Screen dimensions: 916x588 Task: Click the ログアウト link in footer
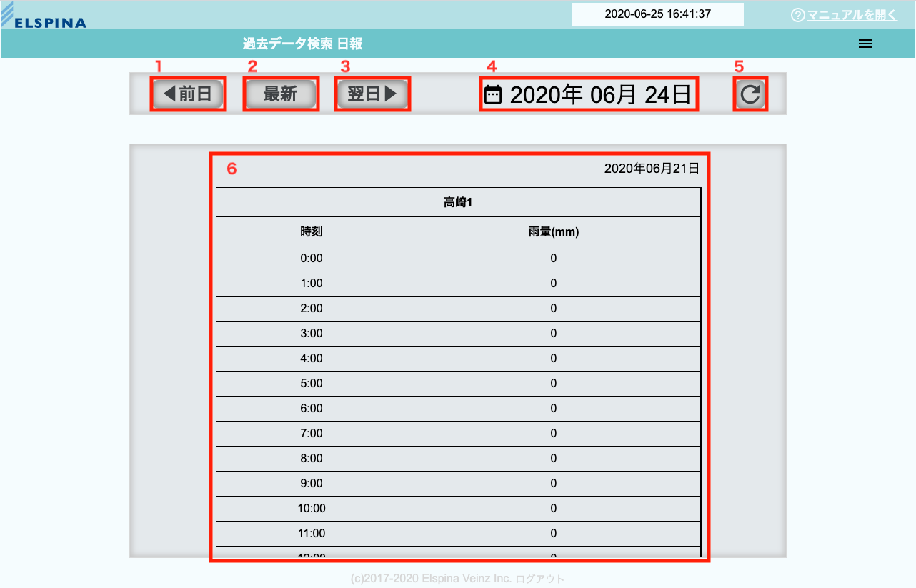point(539,579)
